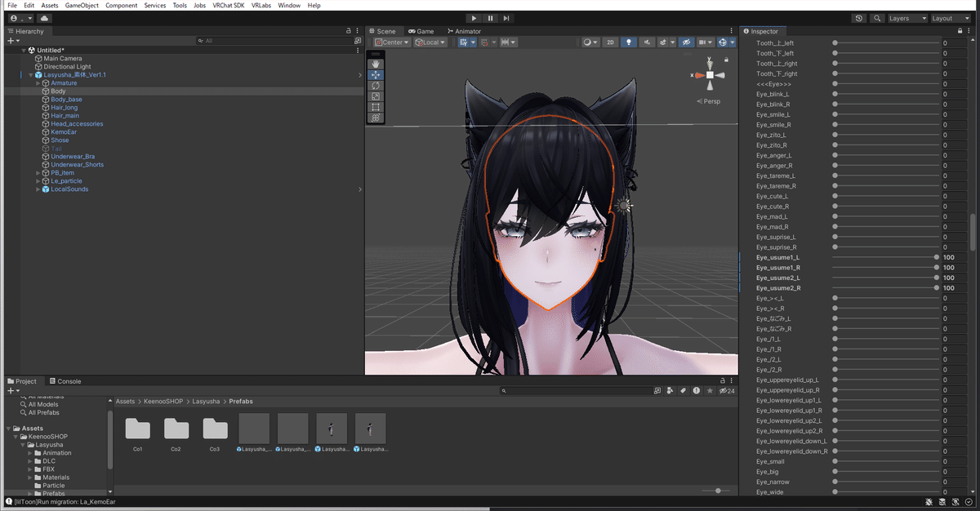Toggle 2D view mode in Scene
This screenshot has height=511, width=980.
[x=610, y=42]
